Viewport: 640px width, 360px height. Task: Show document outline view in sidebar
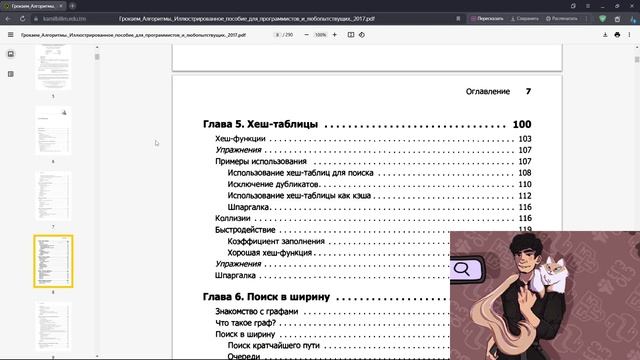click(x=11, y=74)
